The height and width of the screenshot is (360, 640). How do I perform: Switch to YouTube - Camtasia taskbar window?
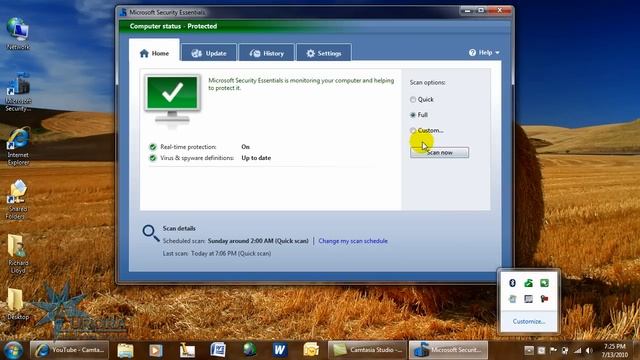click(69, 350)
